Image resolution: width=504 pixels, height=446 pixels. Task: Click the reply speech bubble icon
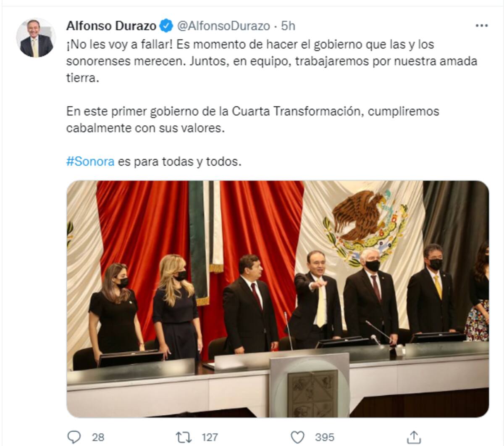[74, 437]
